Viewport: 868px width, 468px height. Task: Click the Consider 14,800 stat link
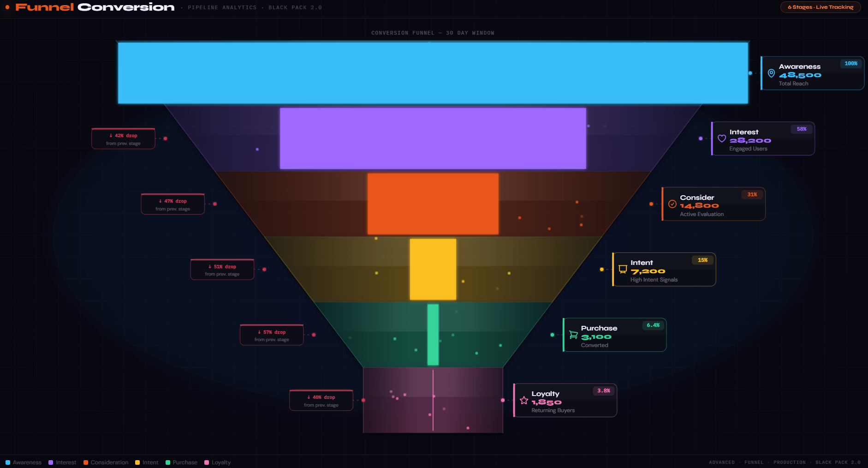(699, 205)
